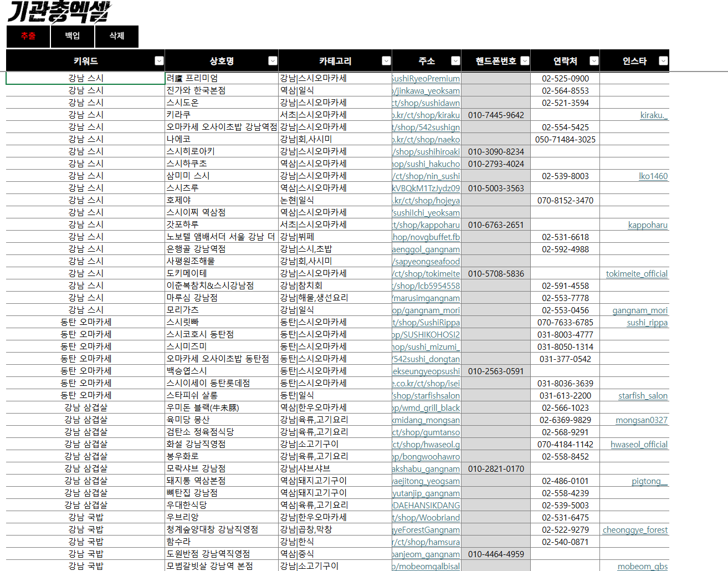The height and width of the screenshot is (571, 728).
Task: Open the kiraku_ Instagram link
Action: coord(654,115)
